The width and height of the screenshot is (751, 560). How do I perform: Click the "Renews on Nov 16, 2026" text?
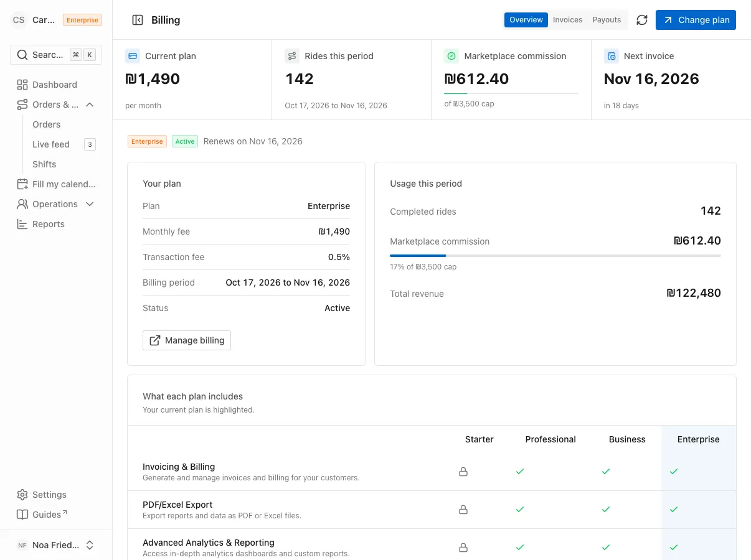click(x=253, y=141)
